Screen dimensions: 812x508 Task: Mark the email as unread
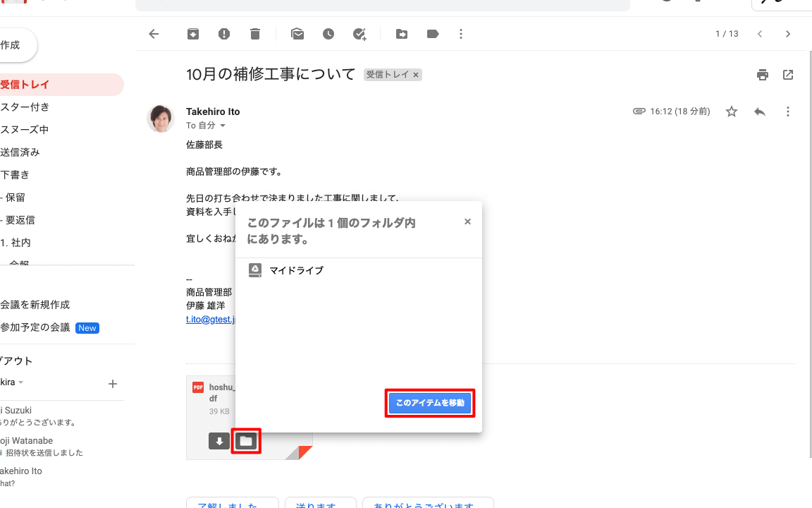pos(297,34)
